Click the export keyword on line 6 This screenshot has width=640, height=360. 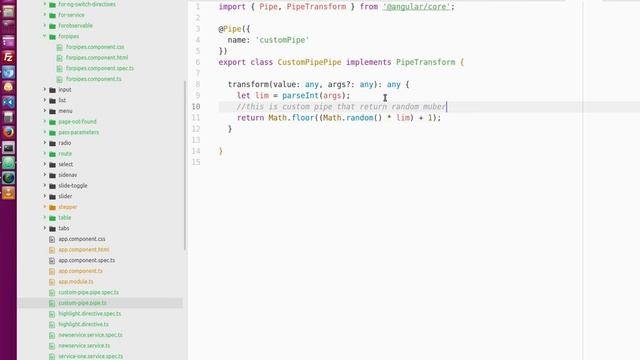[x=232, y=62]
